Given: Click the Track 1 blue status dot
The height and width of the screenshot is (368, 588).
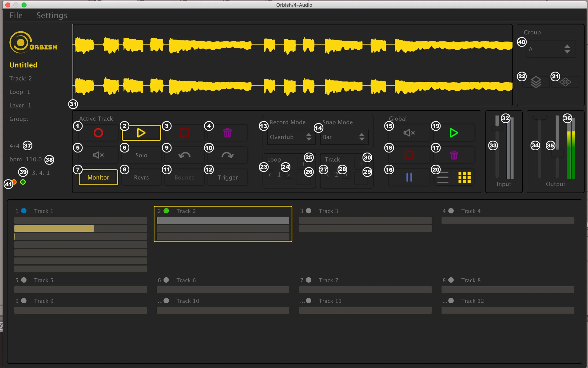Looking at the screenshot, I should tap(24, 211).
